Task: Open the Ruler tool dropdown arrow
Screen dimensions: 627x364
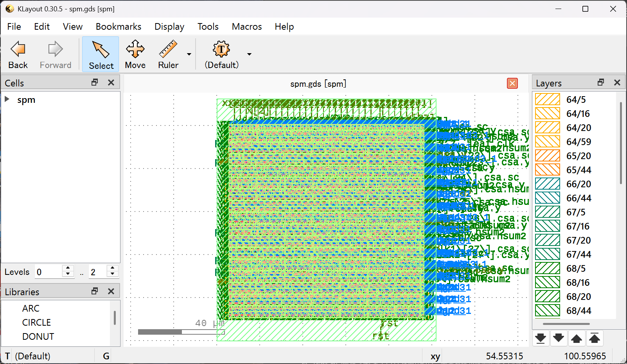Action: [189, 54]
